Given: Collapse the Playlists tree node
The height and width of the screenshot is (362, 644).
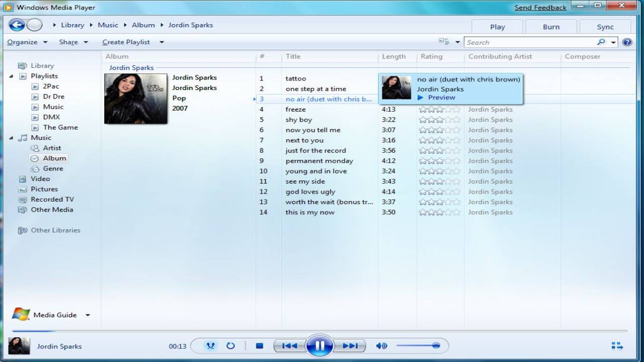Looking at the screenshot, I should 11,76.
